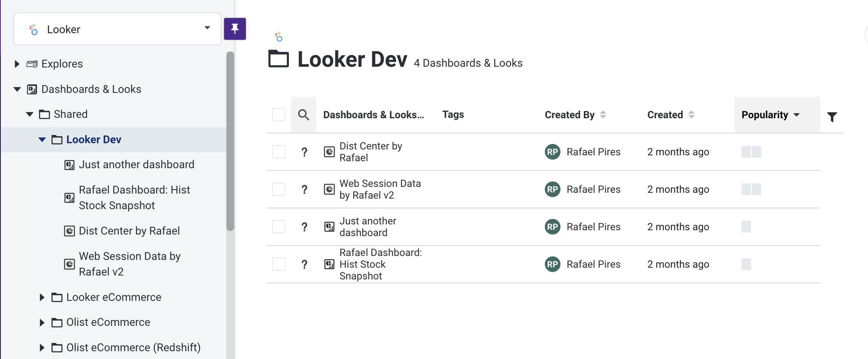This screenshot has width=868, height=359.
Task: Open the filter funnel icon
Action: (832, 117)
